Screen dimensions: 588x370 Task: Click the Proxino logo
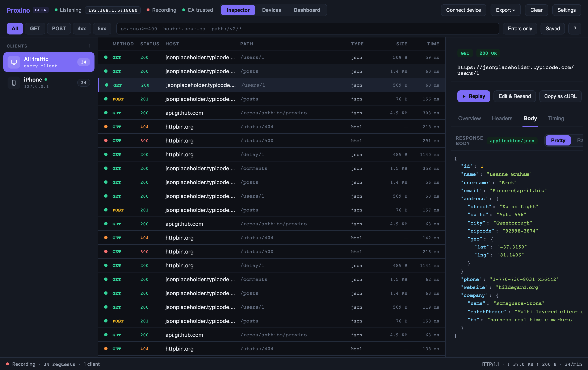(x=18, y=10)
